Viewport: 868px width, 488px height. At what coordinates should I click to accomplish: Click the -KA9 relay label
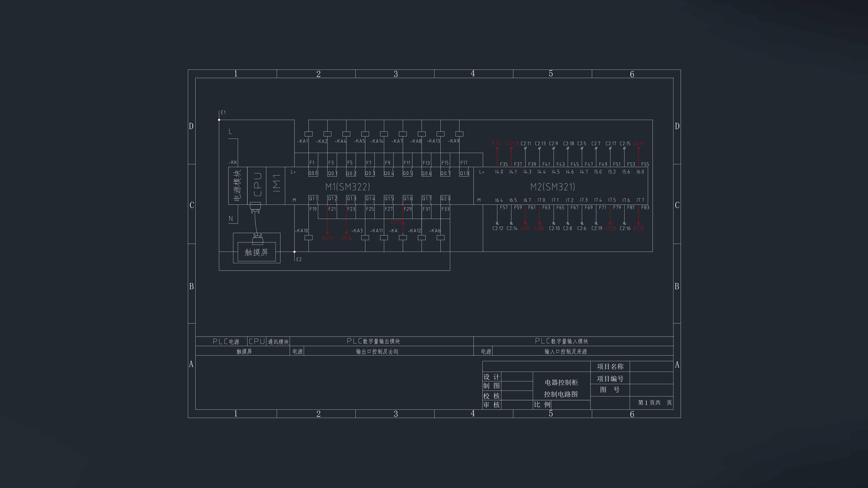[453, 141]
